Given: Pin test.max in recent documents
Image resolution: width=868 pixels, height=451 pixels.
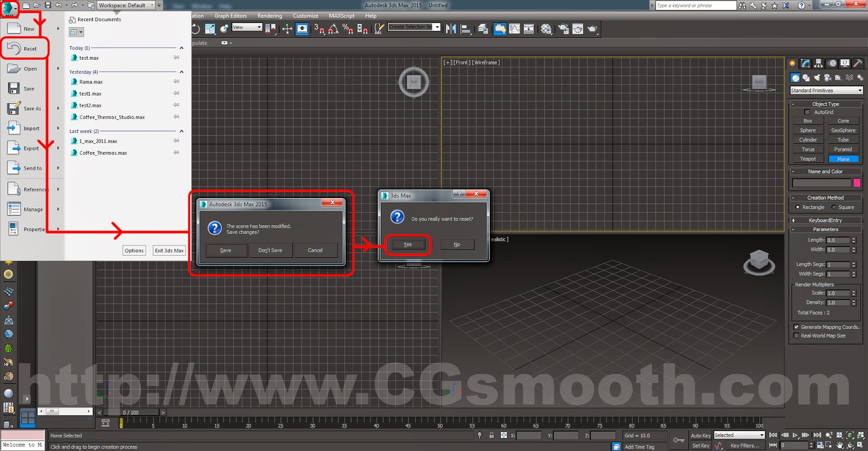Looking at the screenshot, I should (x=176, y=58).
